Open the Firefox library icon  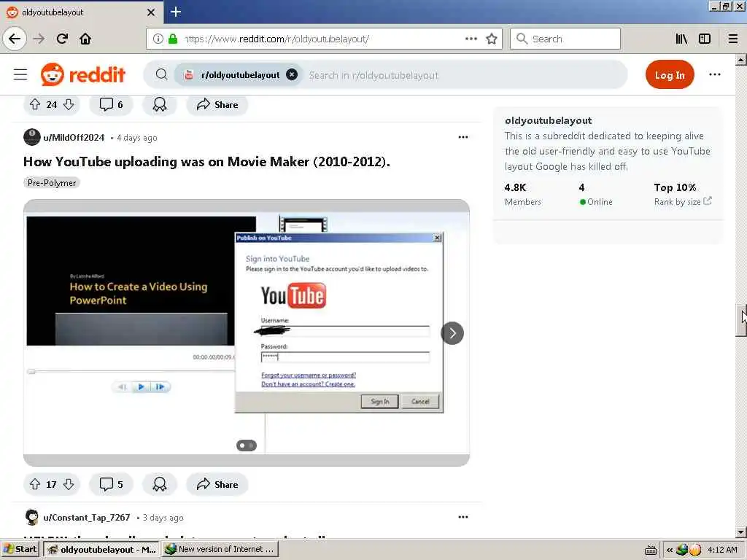[x=681, y=39]
